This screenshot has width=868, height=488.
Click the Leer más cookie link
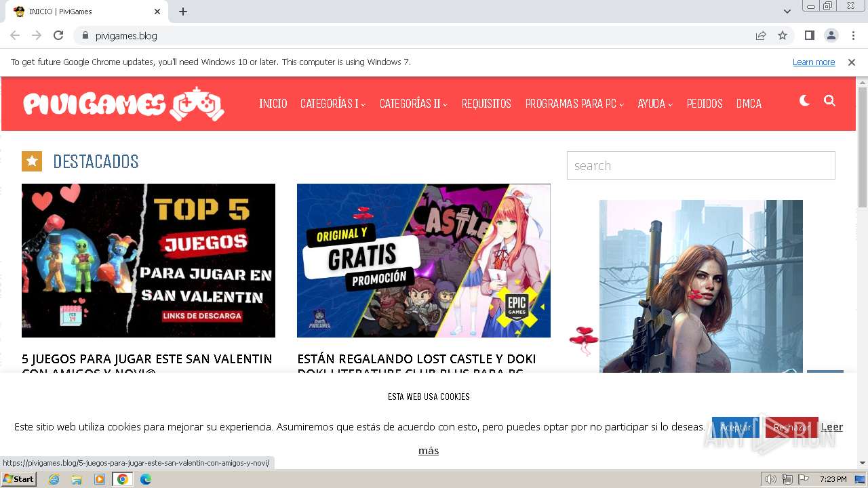tap(832, 427)
